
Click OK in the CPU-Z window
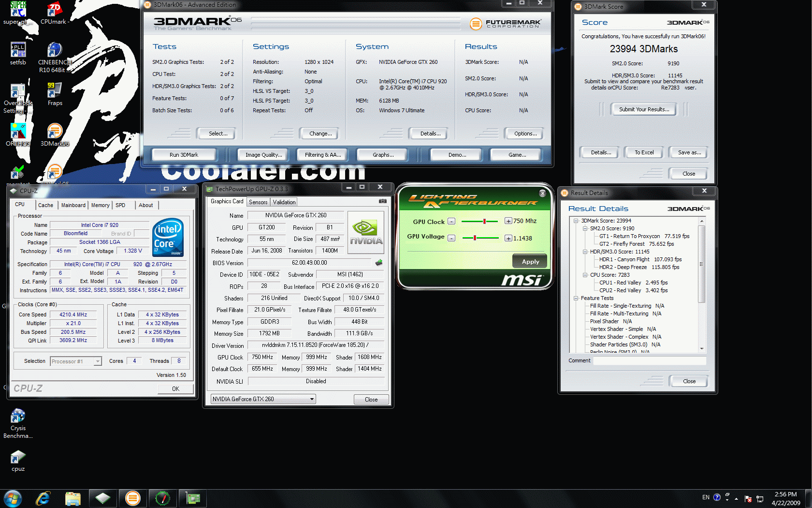[175, 388]
